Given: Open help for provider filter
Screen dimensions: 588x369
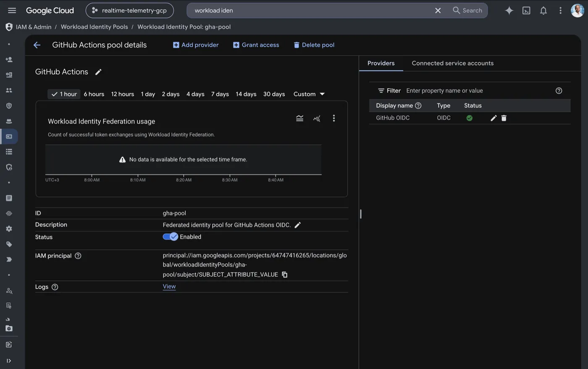Looking at the screenshot, I should (559, 91).
